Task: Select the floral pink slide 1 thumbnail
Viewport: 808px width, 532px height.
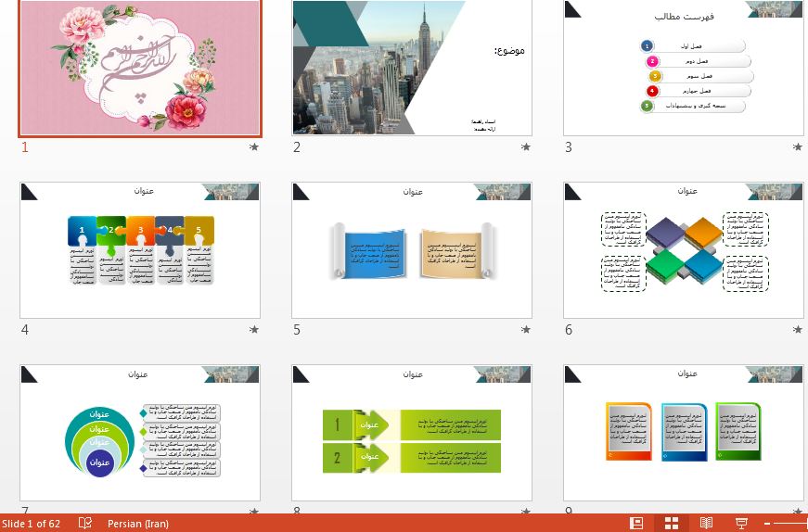Action: pos(140,68)
